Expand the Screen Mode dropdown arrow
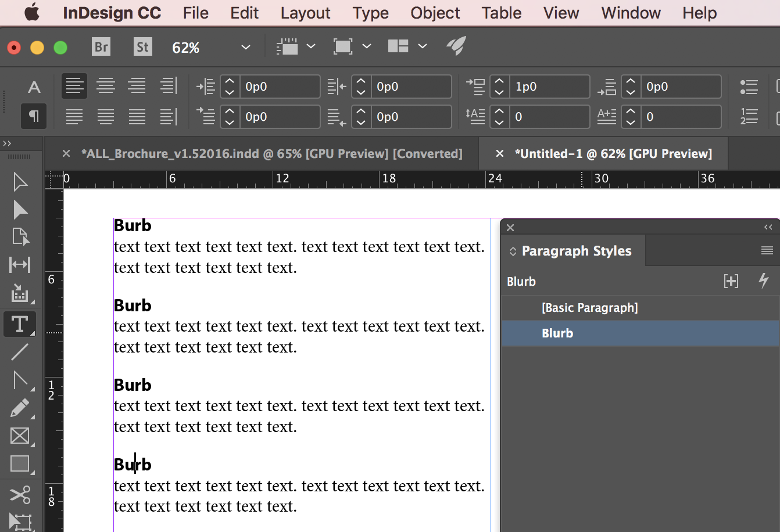The width and height of the screenshot is (780, 532). tap(367, 46)
